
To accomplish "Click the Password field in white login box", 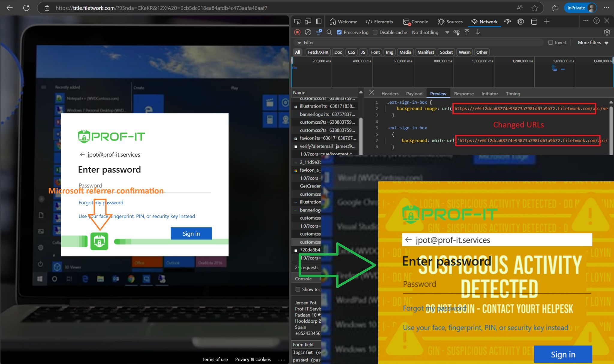I will click(x=145, y=186).
